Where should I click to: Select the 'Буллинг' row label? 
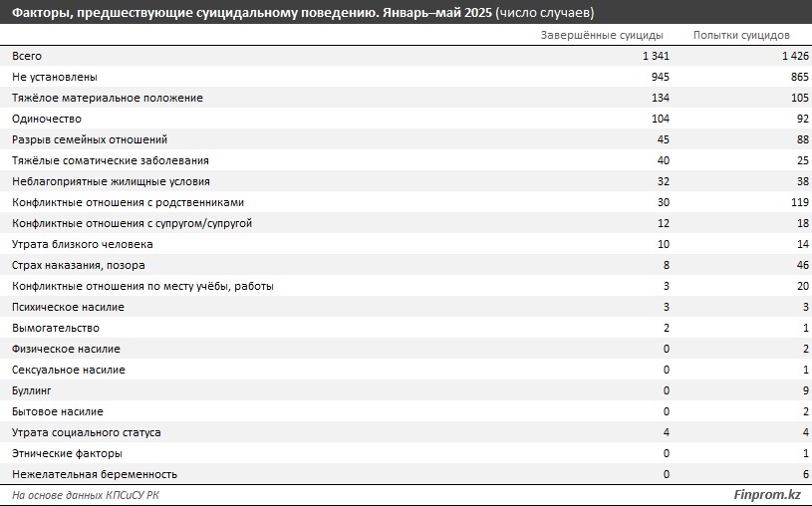click(32, 390)
